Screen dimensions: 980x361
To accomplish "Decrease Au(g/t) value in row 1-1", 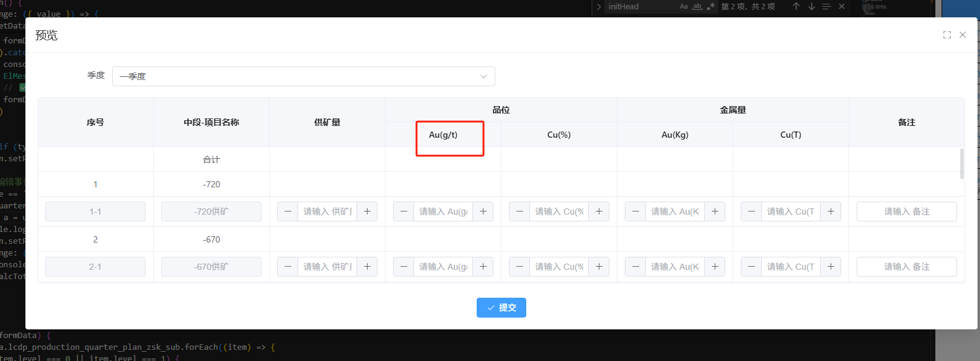I will coord(404,212).
